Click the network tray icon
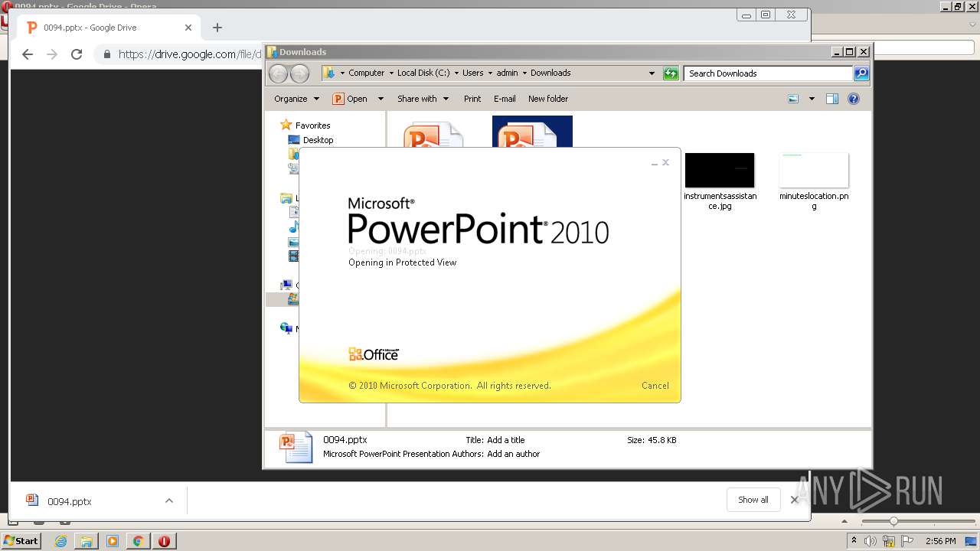This screenshot has width=980, height=551. click(x=889, y=541)
